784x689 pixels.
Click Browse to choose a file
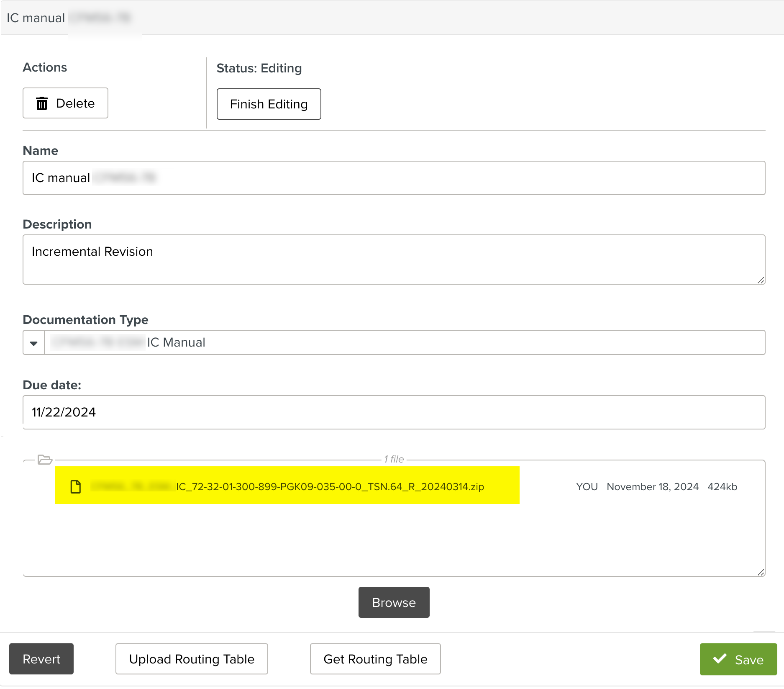click(x=394, y=602)
